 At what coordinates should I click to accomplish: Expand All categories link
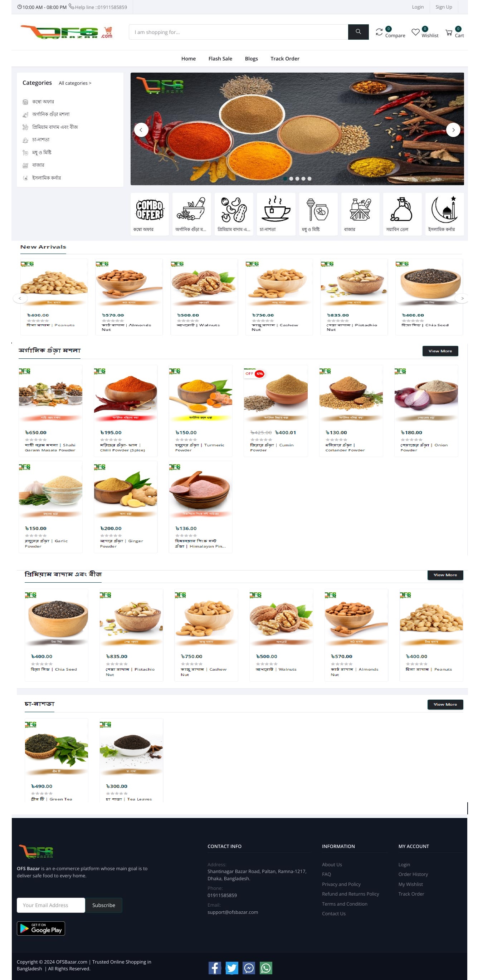pos(75,83)
